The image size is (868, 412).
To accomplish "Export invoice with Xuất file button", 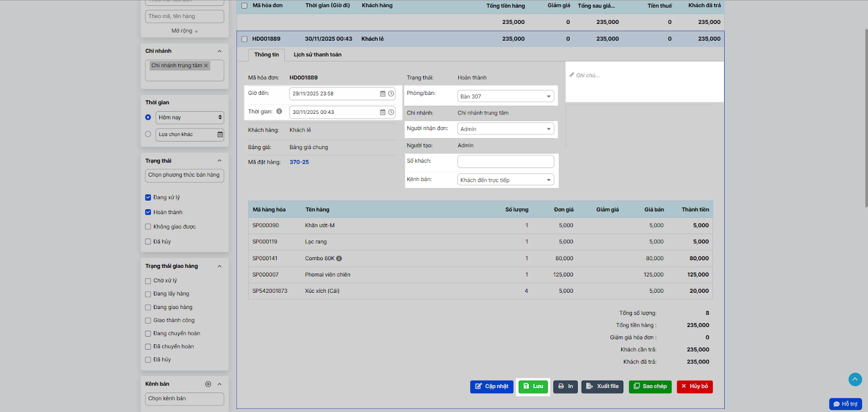I will pos(603,387).
